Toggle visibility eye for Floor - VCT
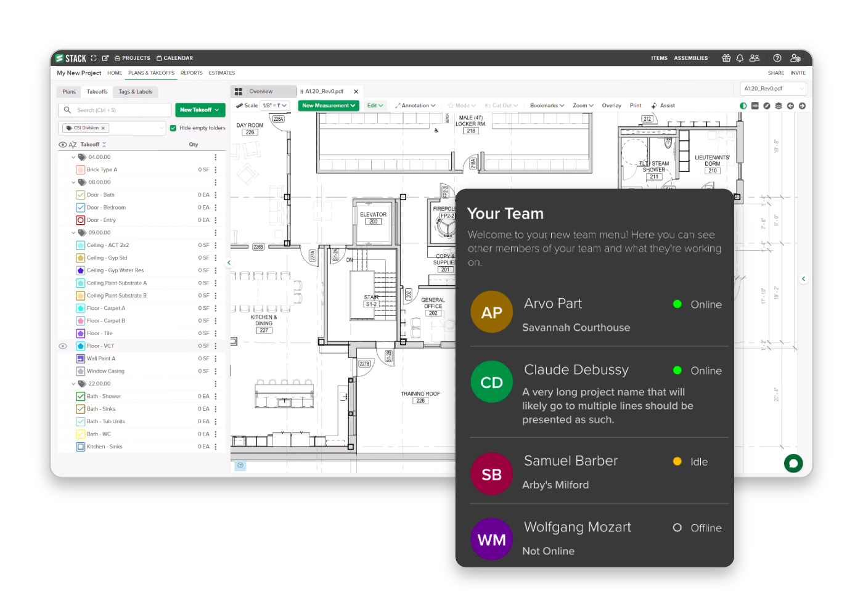 click(x=63, y=346)
